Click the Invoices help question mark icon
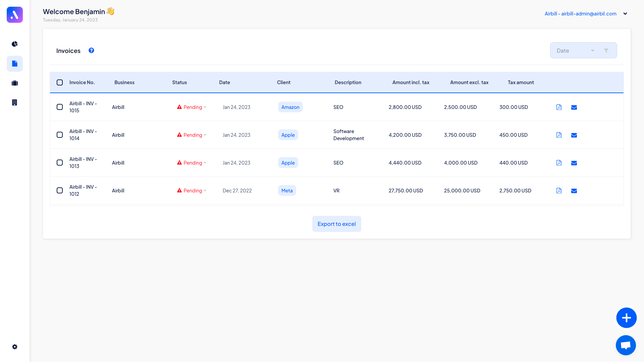Image resolution: width=644 pixels, height=362 pixels. (91, 50)
